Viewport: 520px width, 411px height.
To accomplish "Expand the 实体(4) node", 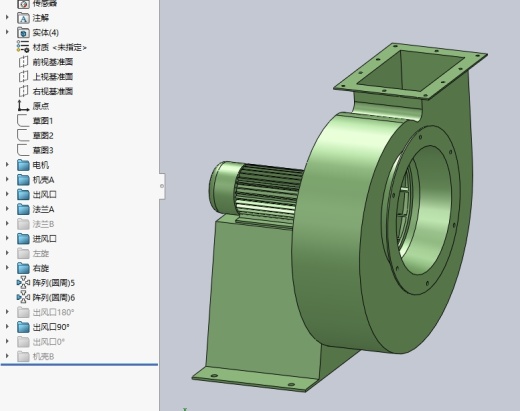I will (x=7, y=32).
